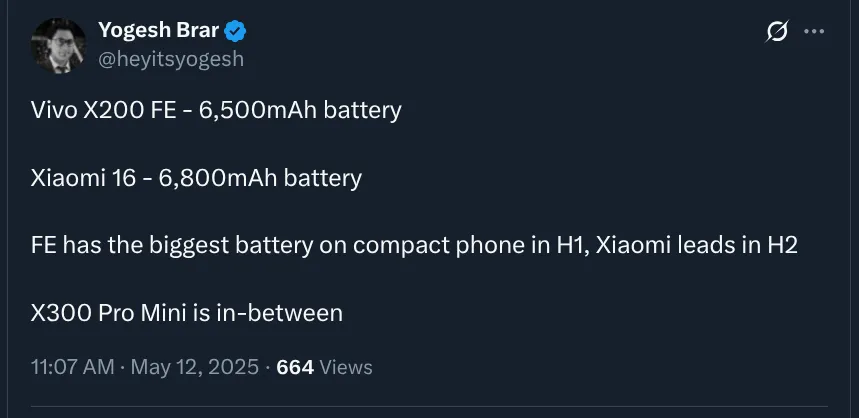Open Yogesh Brar's profile picture
859x418 pixels.
point(58,45)
